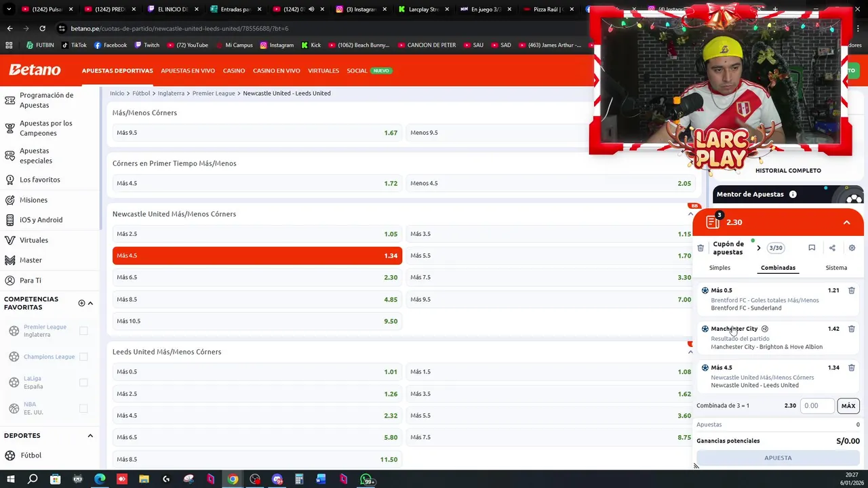868x488 pixels.
Task: Click the APUESTA place bet button
Action: pyautogui.click(x=778, y=458)
